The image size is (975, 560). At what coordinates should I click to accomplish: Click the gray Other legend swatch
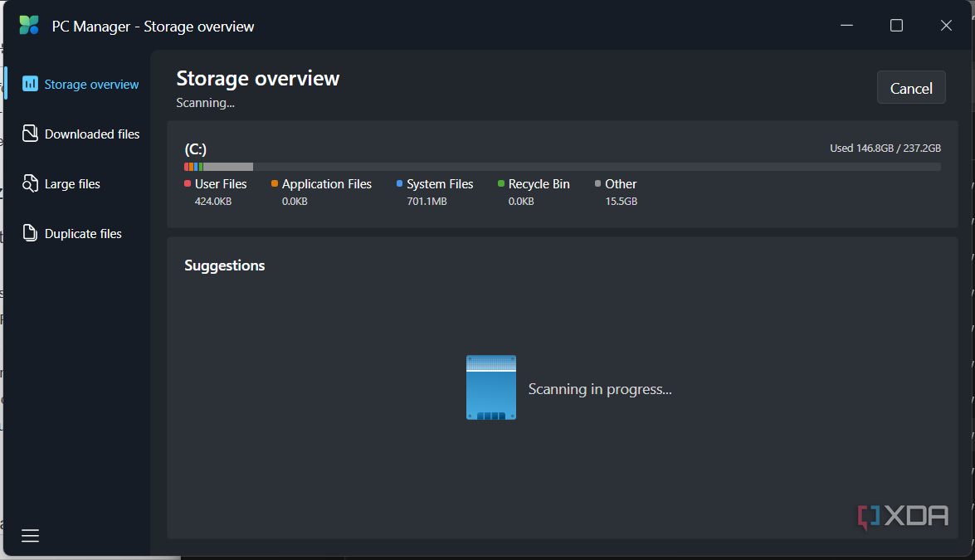597,183
